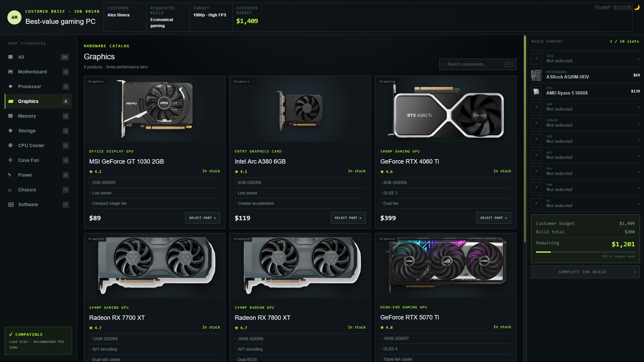
Task: Click the AMD Ryzen 5 5600X name
Action: tap(567, 93)
